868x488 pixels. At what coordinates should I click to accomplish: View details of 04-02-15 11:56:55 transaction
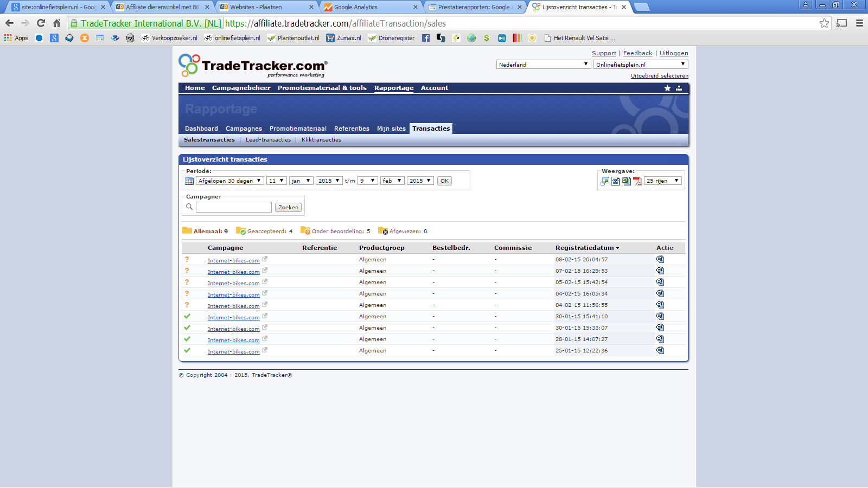point(660,305)
